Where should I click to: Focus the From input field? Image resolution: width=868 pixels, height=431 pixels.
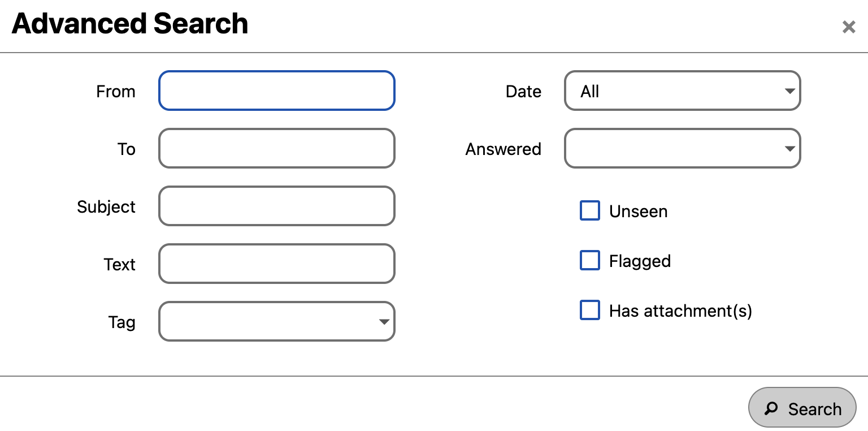277,90
